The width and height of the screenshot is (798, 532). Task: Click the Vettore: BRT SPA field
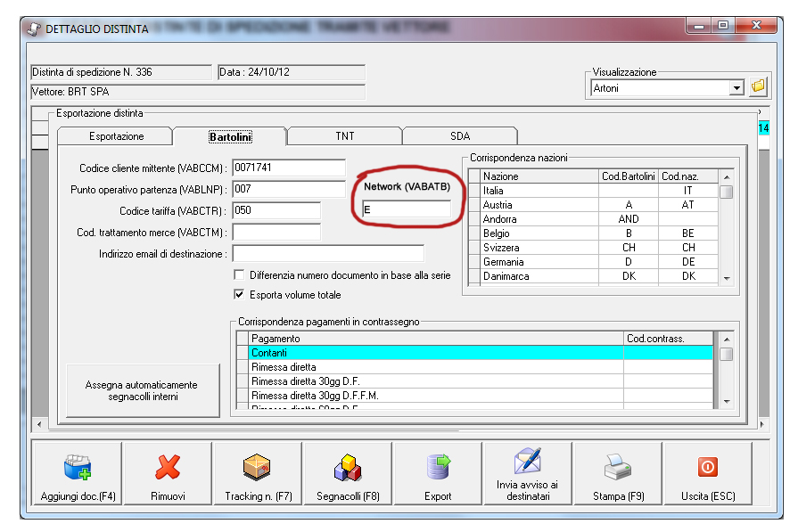coord(198,92)
